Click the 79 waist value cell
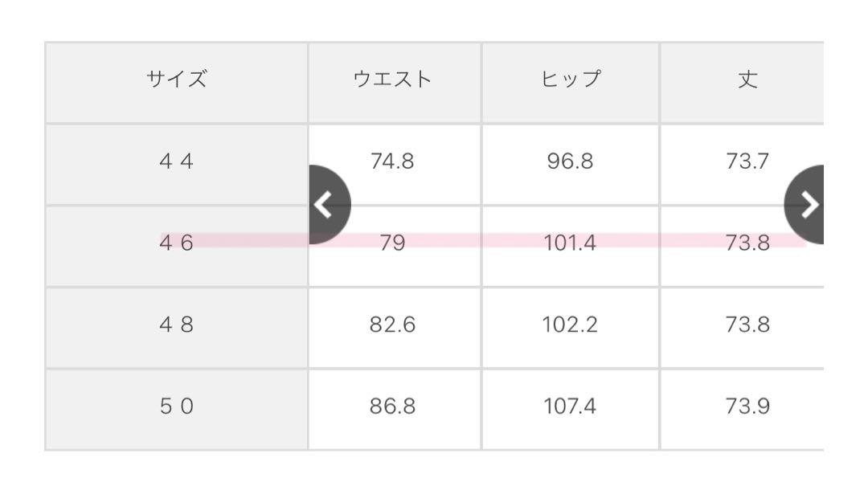 coord(395,247)
